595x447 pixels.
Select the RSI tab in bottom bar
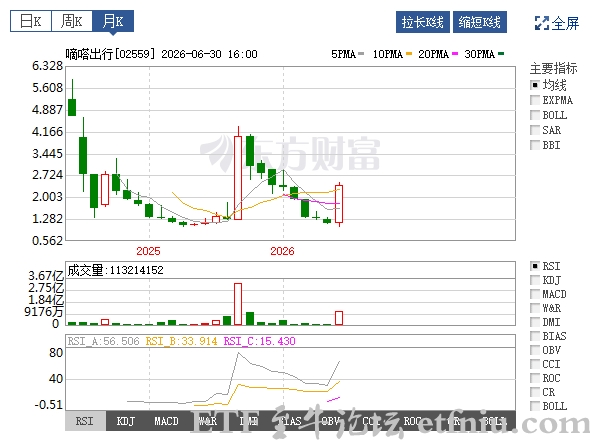click(x=85, y=421)
